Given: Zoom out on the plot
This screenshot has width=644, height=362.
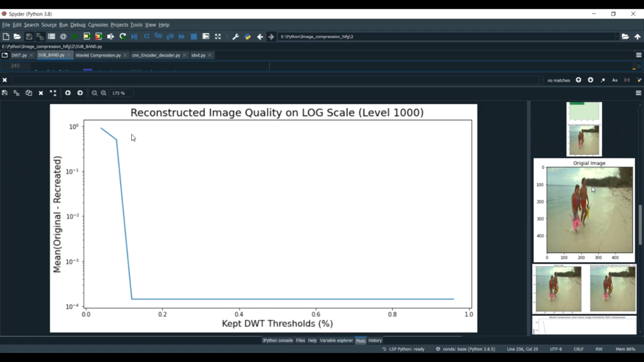Looking at the screenshot, I should 94,93.
